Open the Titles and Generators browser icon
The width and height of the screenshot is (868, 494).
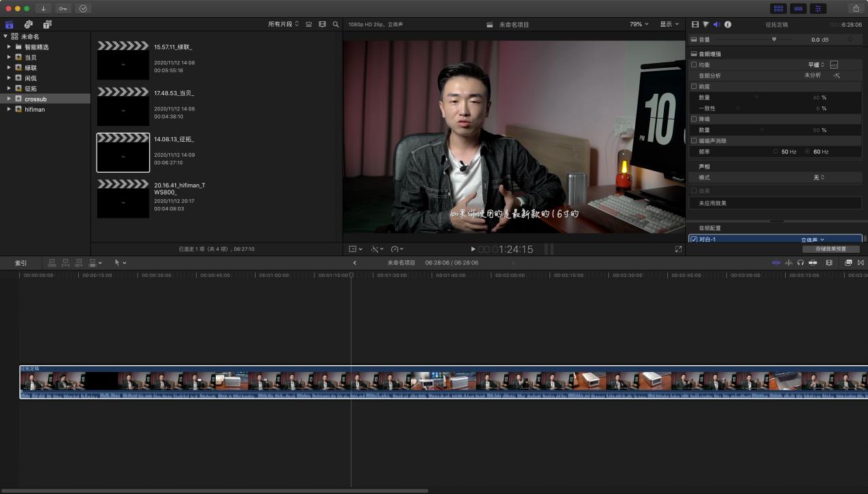tap(47, 24)
